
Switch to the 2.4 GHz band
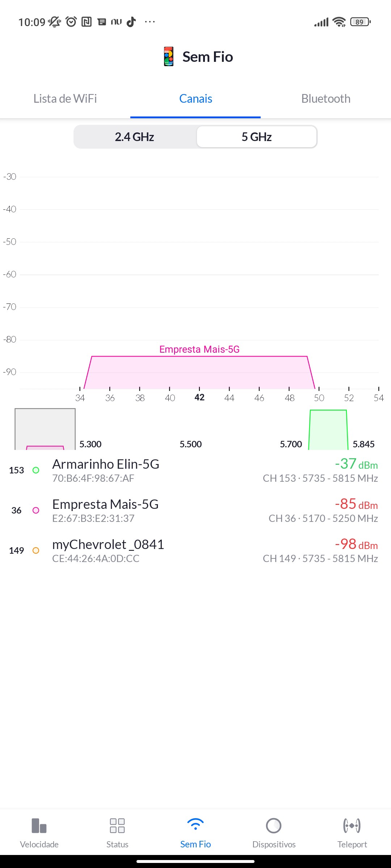tap(135, 137)
